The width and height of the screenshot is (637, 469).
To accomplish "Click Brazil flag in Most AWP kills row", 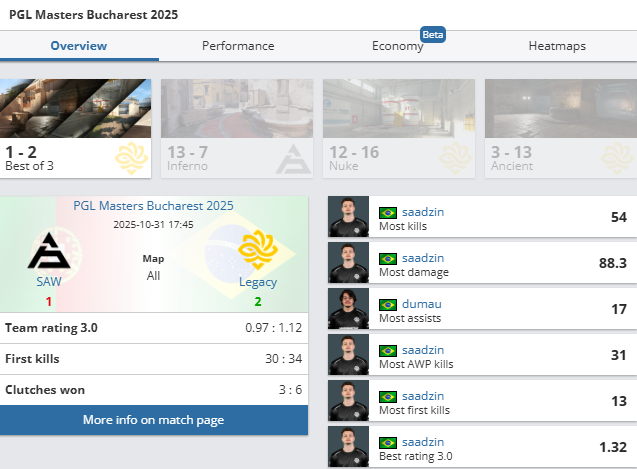I will (x=388, y=349).
